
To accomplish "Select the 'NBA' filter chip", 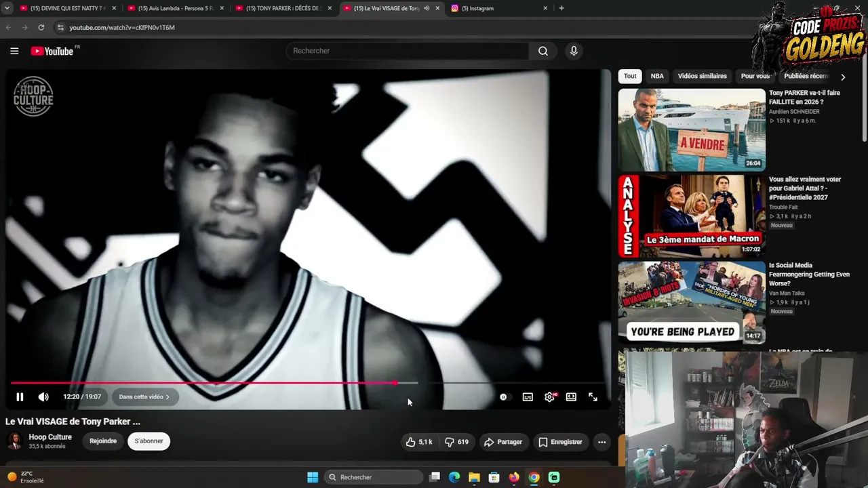I will [657, 77].
